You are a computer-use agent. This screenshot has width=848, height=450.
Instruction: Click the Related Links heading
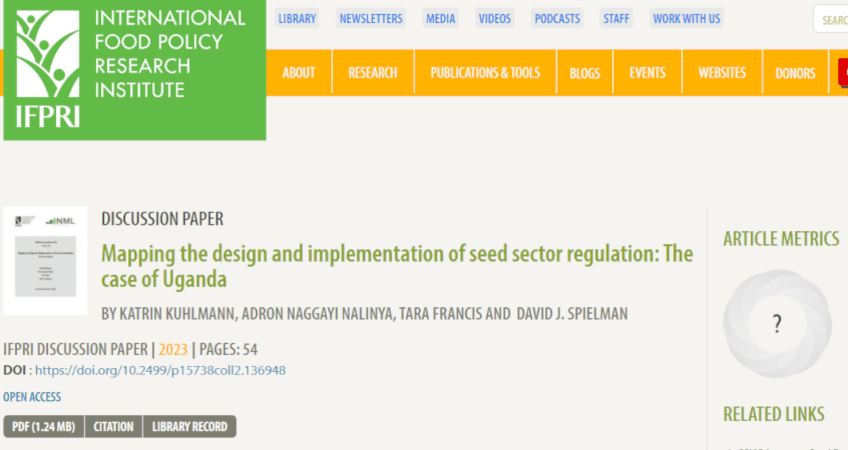click(x=773, y=414)
